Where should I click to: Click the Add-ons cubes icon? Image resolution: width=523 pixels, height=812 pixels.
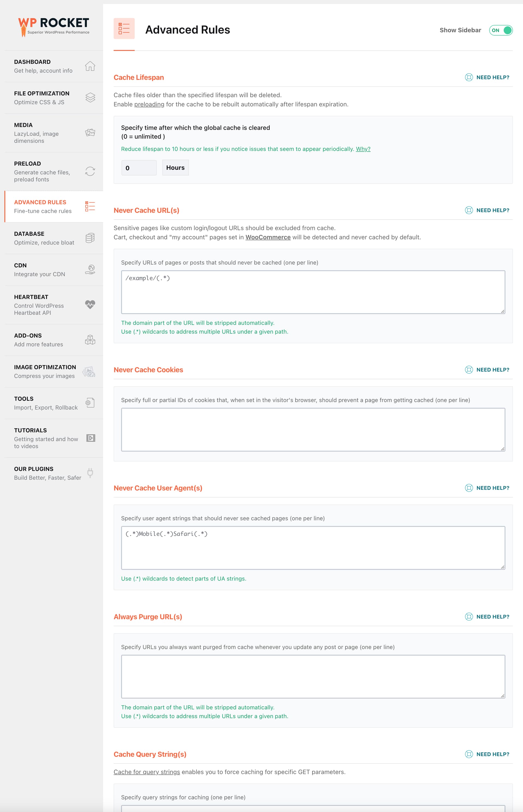coord(90,340)
